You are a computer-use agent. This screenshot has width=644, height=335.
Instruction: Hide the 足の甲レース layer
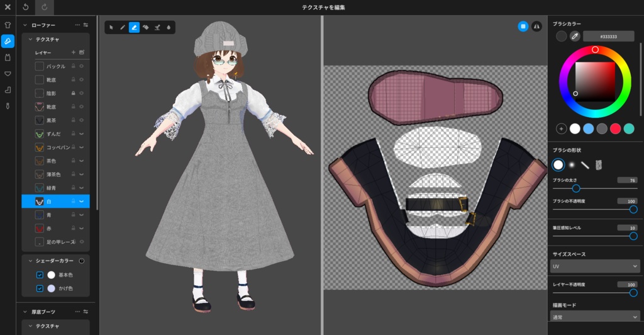click(x=81, y=242)
